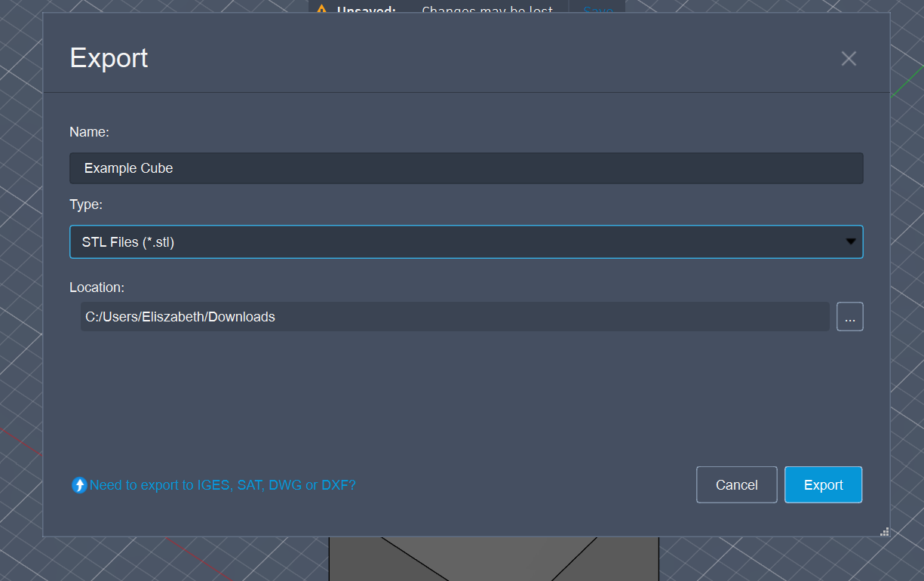The height and width of the screenshot is (581, 924).
Task: Click the Downloads location path field
Action: coord(454,317)
